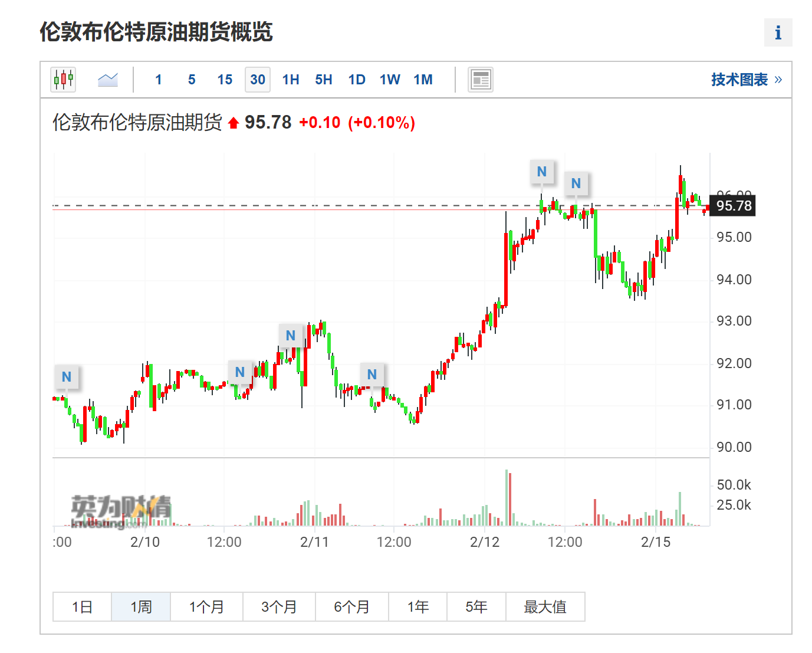Choose the 5H interval
Screen dimensions: 812x653
pyautogui.click(x=324, y=80)
